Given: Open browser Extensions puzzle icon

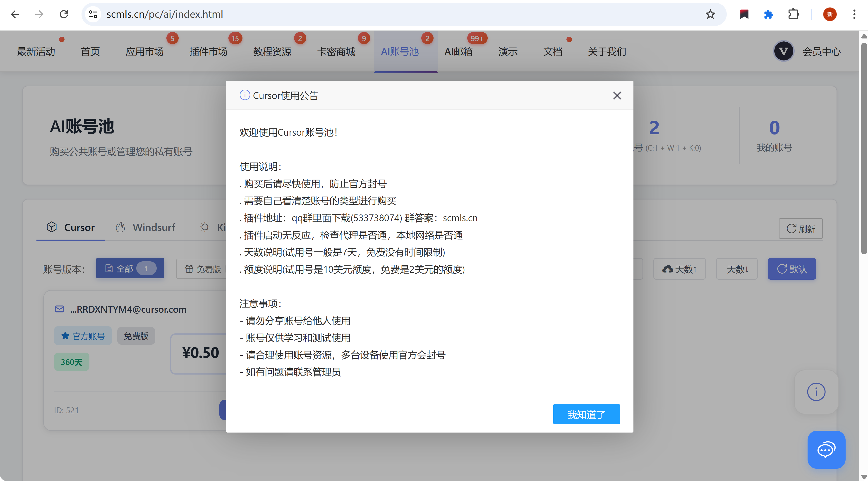Looking at the screenshot, I should (794, 14).
